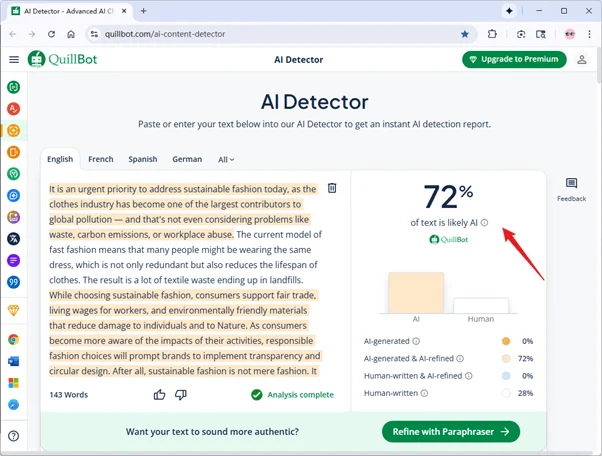
Task: Toggle the hamburger menu sidebar
Action: click(14, 60)
